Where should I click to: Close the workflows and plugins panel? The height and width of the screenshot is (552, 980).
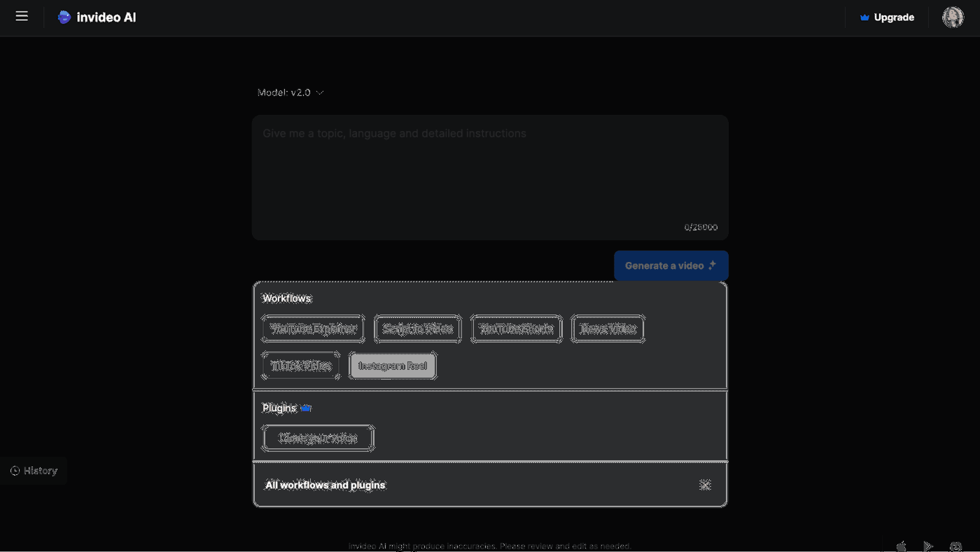(705, 485)
